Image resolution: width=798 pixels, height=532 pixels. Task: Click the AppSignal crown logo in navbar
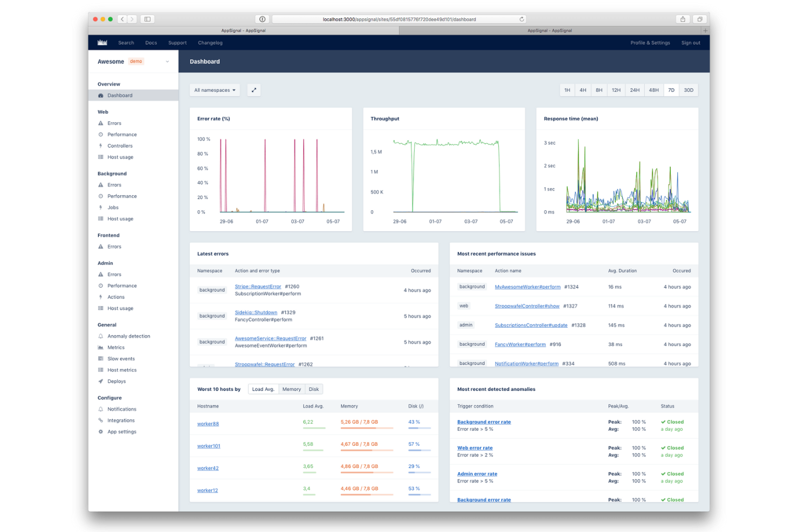coord(102,43)
